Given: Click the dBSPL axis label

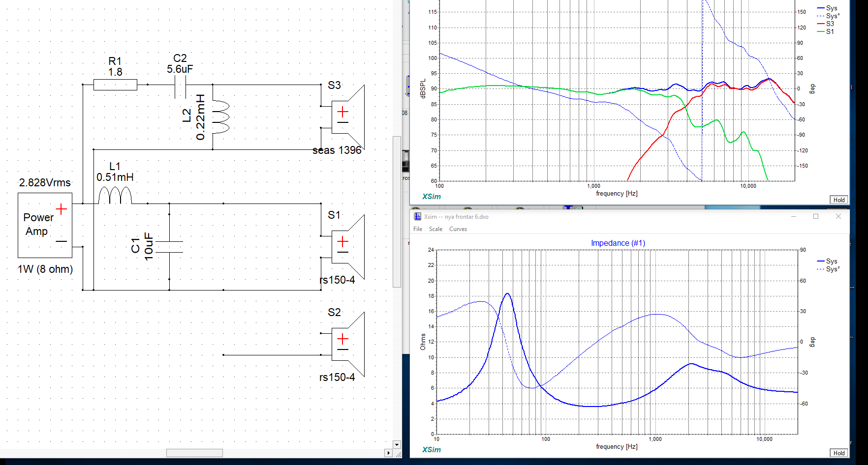Looking at the screenshot, I should 423,89.
